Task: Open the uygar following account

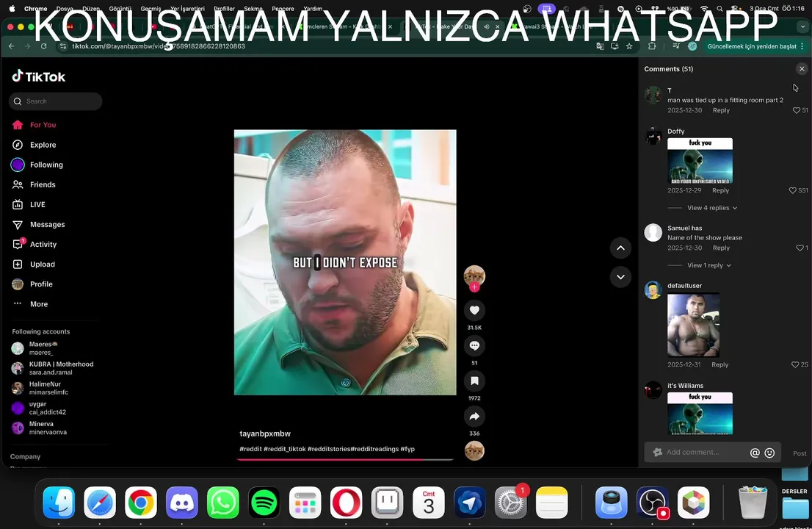Action: (x=38, y=408)
